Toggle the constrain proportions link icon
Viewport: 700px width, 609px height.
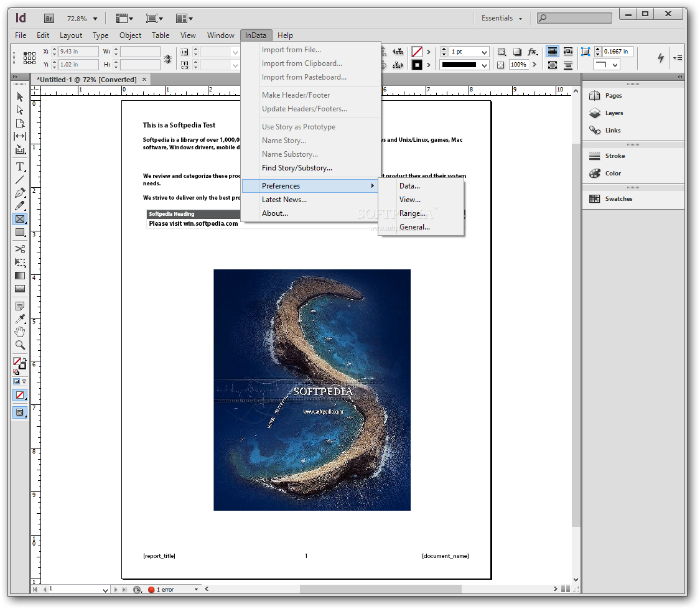pos(168,58)
